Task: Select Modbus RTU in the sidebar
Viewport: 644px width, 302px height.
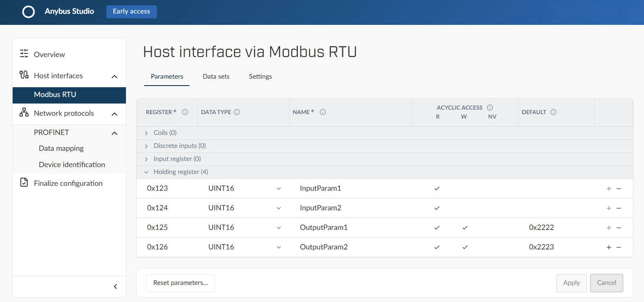Action: (x=69, y=95)
